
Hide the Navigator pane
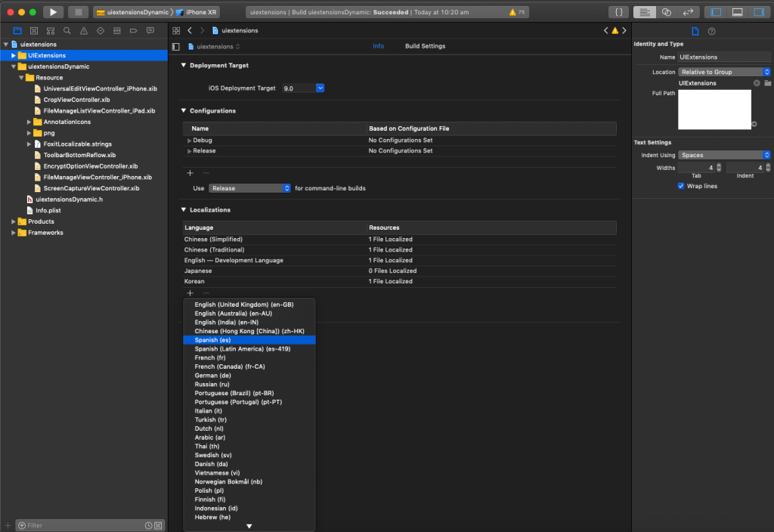[x=716, y=12]
